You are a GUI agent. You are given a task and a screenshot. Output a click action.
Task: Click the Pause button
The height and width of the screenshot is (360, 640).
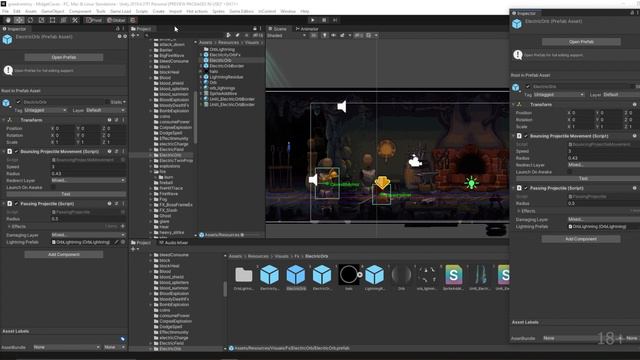[324, 20]
